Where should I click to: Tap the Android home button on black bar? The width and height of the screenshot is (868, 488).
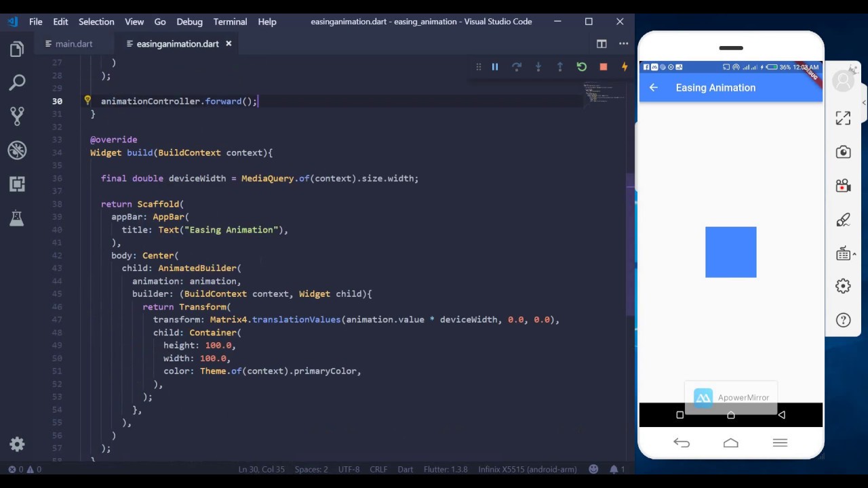pyautogui.click(x=731, y=415)
